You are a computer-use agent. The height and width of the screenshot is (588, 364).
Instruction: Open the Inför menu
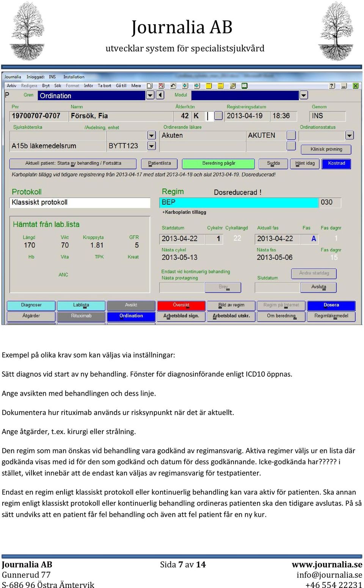pyautogui.click(x=88, y=86)
